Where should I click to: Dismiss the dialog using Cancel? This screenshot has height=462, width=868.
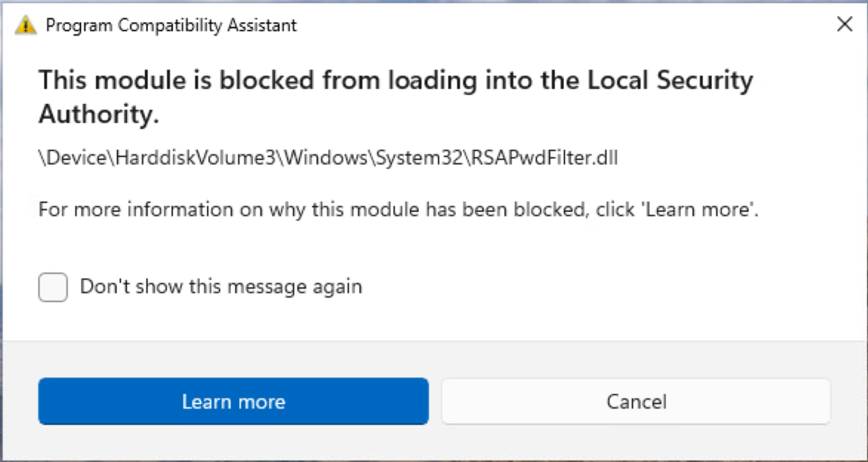(637, 402)
